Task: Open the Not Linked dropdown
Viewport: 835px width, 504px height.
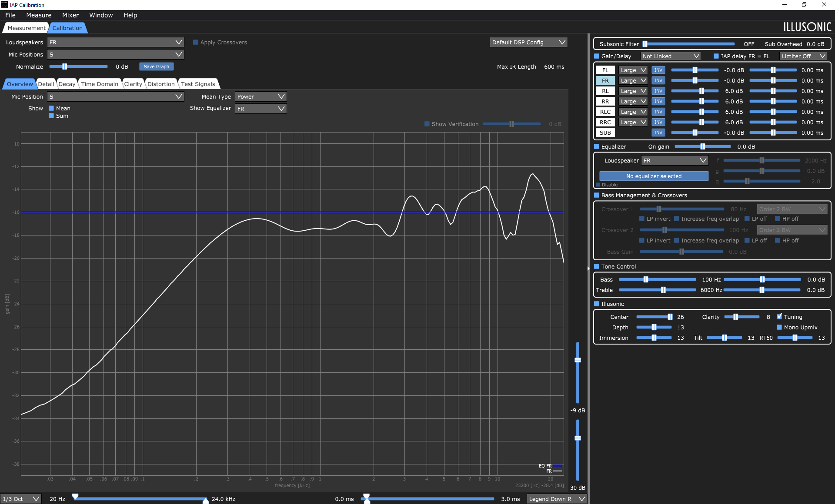Action: pos(670,56)
